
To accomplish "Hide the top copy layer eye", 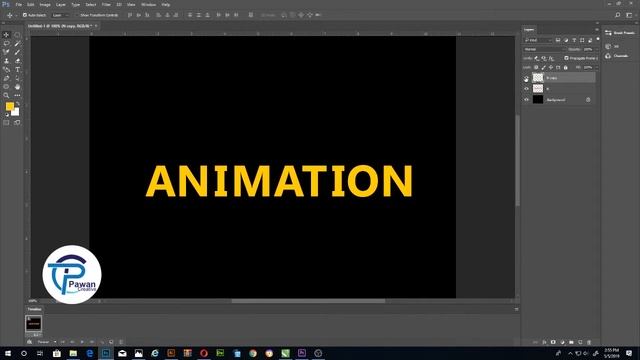I will (527, 78).
